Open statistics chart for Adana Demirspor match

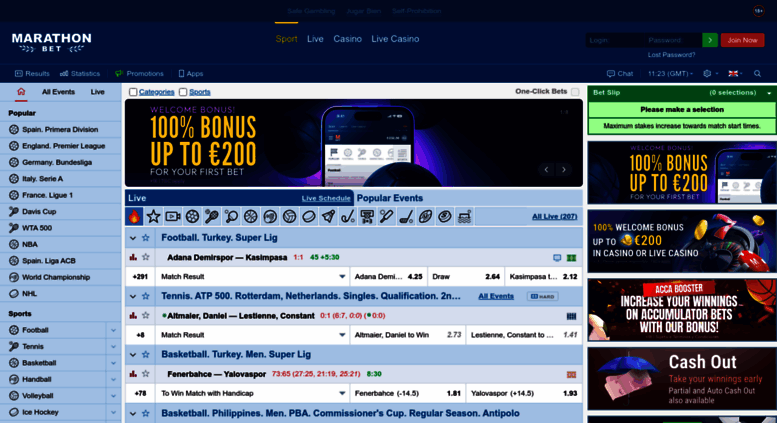pos(133,257)
